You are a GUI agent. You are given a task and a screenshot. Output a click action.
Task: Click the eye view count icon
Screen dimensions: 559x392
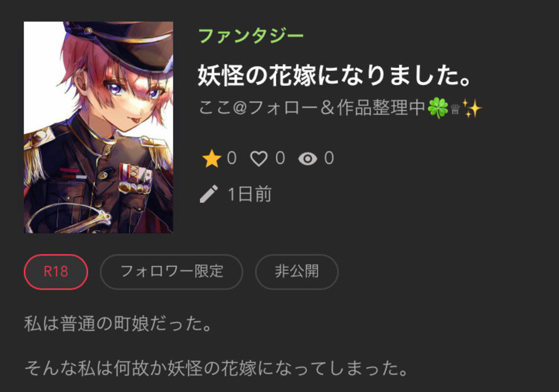[x=307, y=159]
